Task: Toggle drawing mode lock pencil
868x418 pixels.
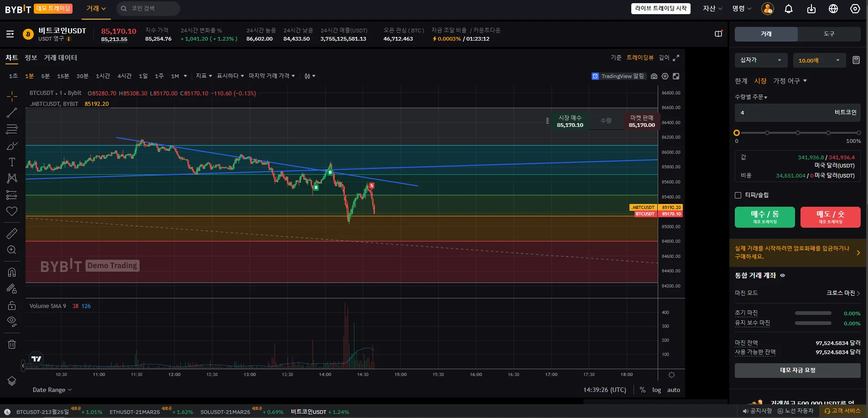Action: point(12,289)
